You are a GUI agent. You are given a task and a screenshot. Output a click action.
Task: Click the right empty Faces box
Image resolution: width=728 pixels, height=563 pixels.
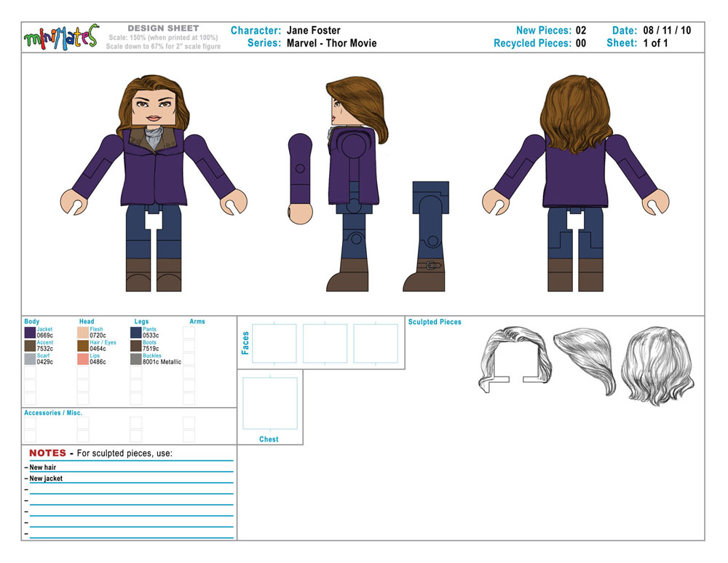point(376,343)
